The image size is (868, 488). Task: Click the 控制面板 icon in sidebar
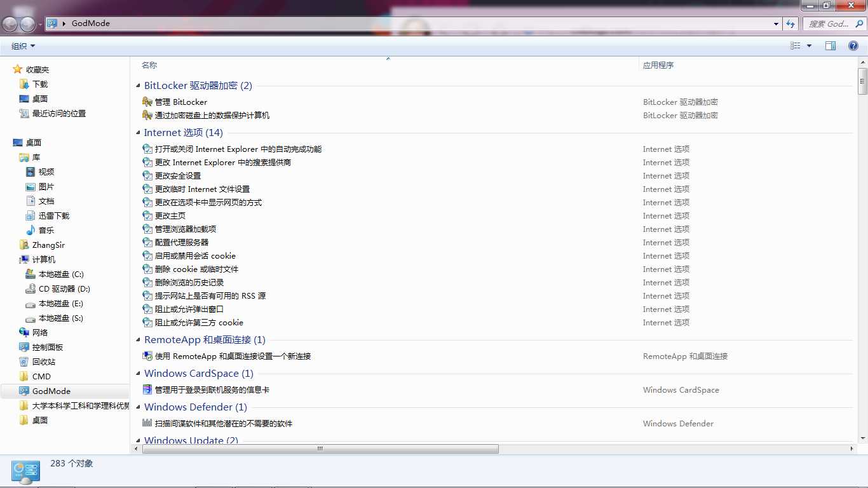[x=24, y=347]
